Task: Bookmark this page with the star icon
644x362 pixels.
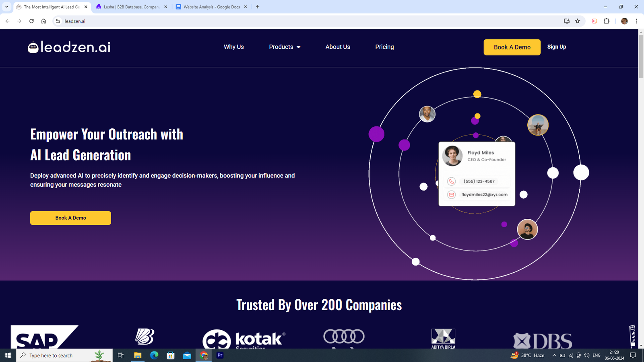Action: (578, 21)
